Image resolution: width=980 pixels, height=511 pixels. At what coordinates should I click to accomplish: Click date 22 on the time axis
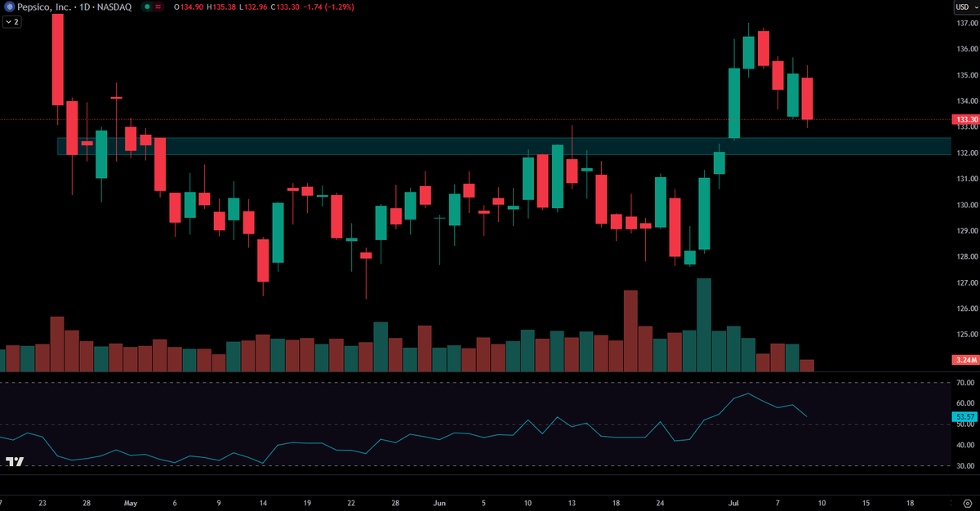click(x=351, y=503)
